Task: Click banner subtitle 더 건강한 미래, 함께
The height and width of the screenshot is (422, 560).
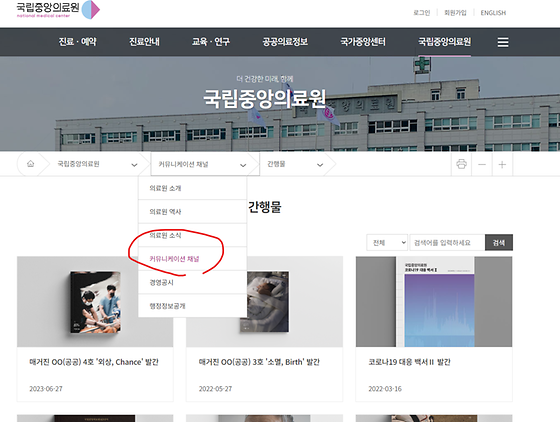Action: [x=265, y=79]
